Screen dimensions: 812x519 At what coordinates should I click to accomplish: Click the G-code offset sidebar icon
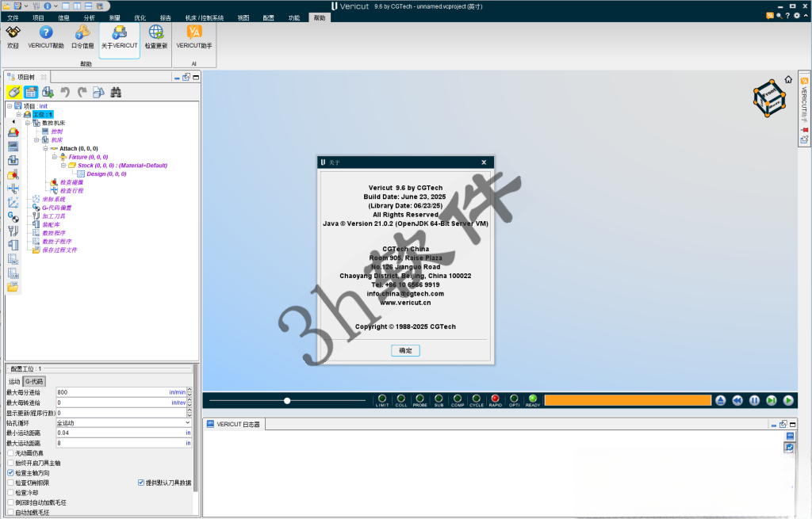pyautogui.click(x=13, y=217)
